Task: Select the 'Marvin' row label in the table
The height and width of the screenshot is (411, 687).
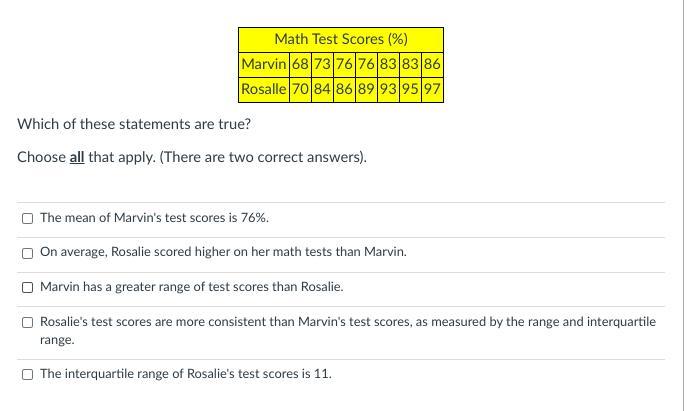Action: point(264,64)
